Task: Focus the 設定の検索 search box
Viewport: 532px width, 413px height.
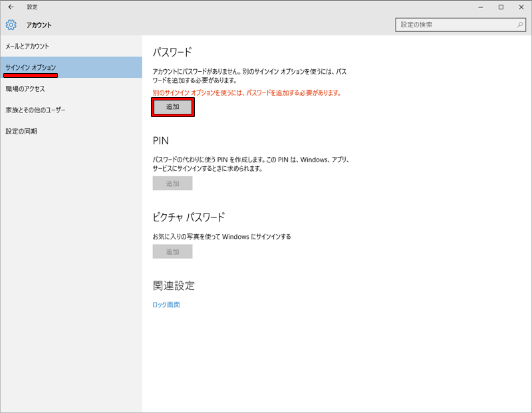Action: tap(460, 25)
